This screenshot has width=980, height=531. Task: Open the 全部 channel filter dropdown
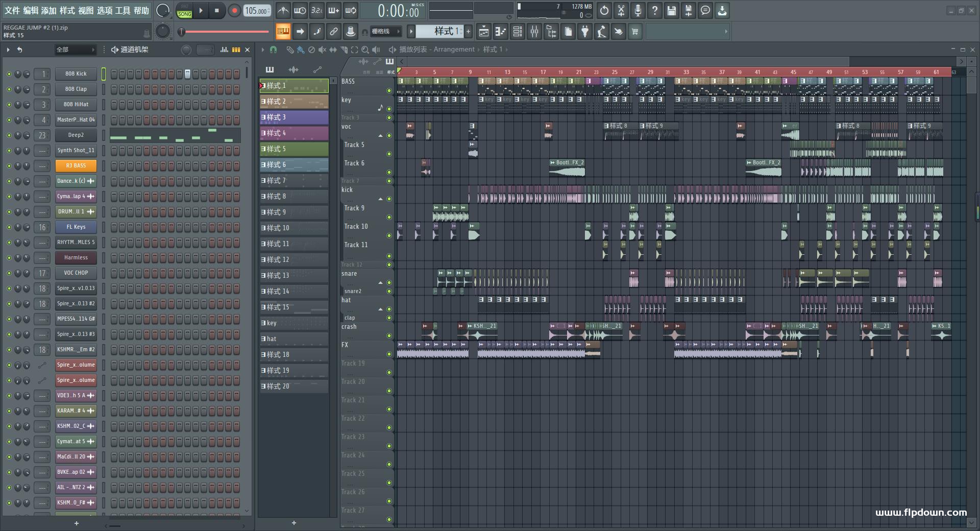[76, 50]
